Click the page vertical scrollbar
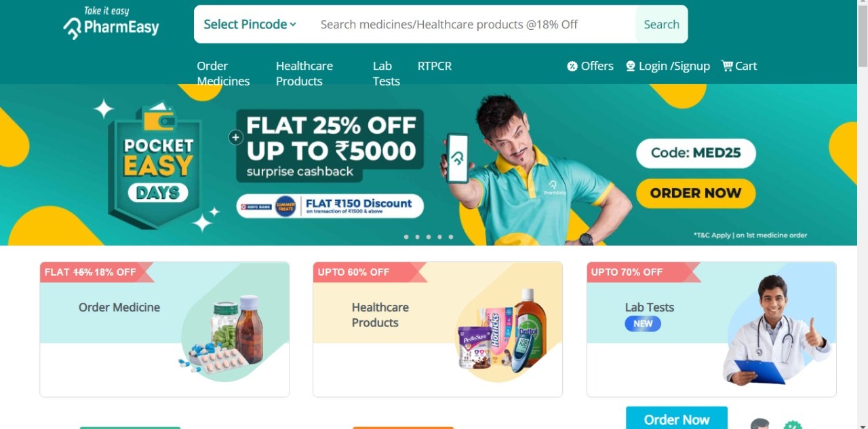This screenshot has height=429, width=868. point(863,214)
